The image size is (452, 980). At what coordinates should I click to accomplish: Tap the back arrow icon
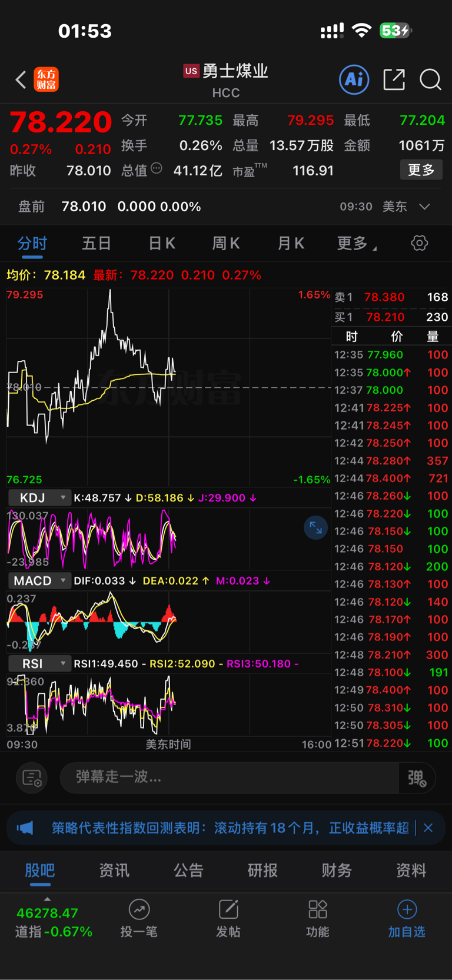pyautogui.click(x=21, y=79)
